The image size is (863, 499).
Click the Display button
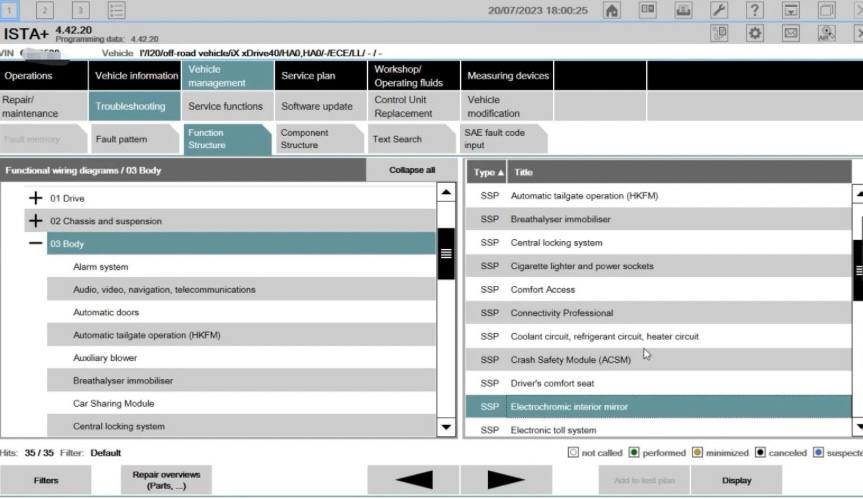736,480
